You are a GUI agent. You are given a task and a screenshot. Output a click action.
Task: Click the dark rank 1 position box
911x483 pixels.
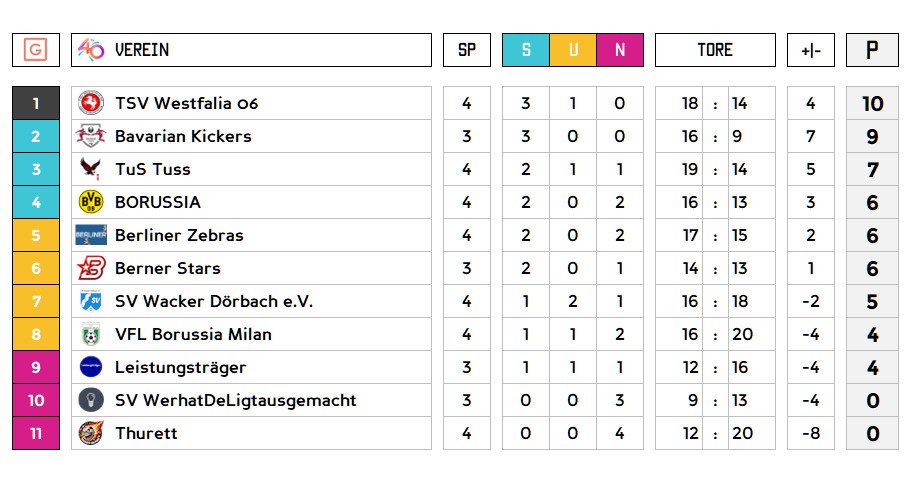[x=36, y=103]
